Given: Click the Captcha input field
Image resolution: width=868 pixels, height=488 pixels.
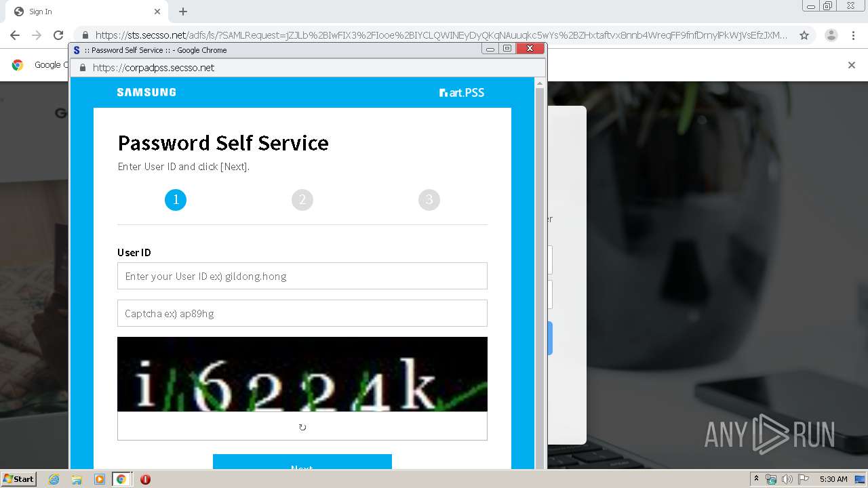Looking at the screenshot, I should pyautogui.click(x=302, y=313).
